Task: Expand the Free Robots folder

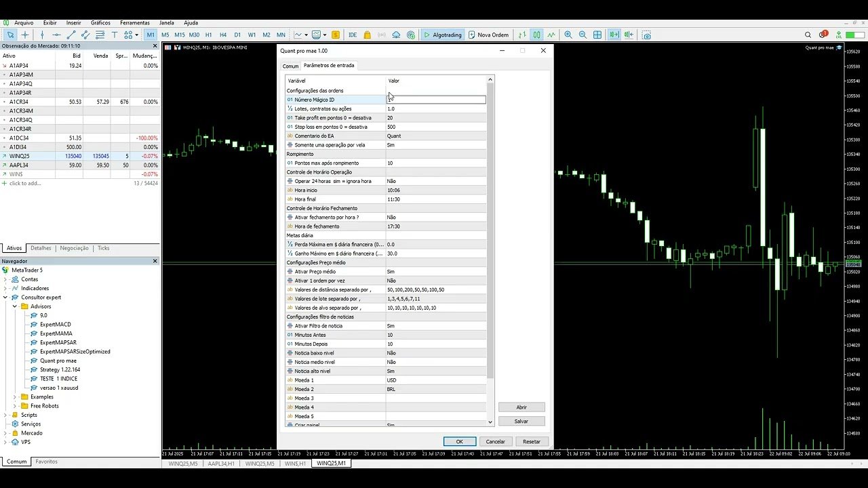Action: 15,406
